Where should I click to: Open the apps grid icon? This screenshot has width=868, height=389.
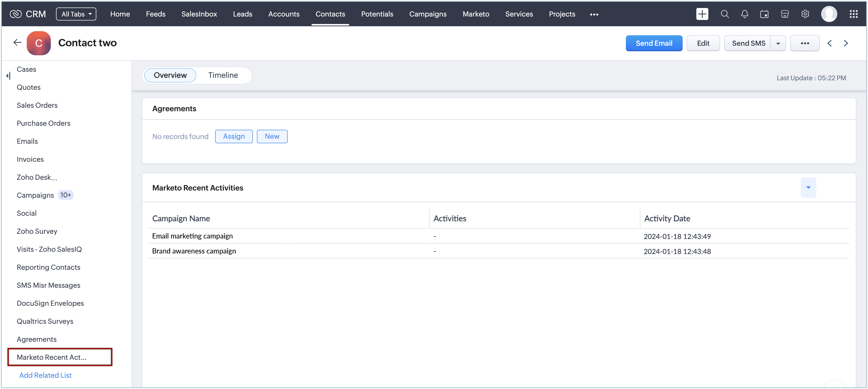(x=853, y=14)
